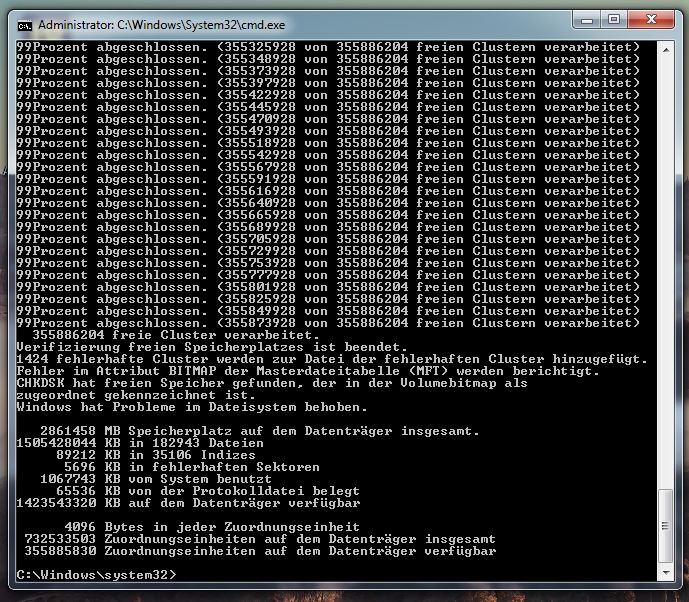
Task: Click progress line with 355397928 clusters
Action: point(328,83)
